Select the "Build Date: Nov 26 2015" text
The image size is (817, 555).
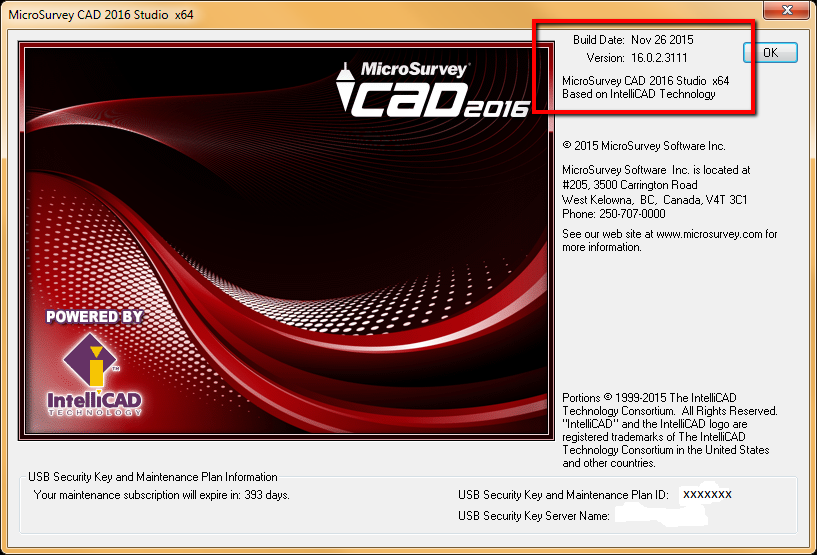pyautogui.click(x=633, y=40)
